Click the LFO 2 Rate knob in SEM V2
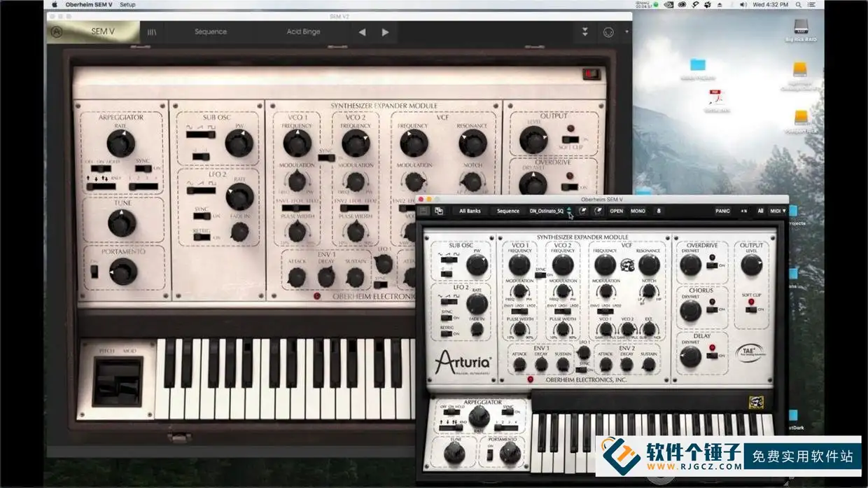The height and width of the screenshot is (488, 868). click(x=239, y=197)
